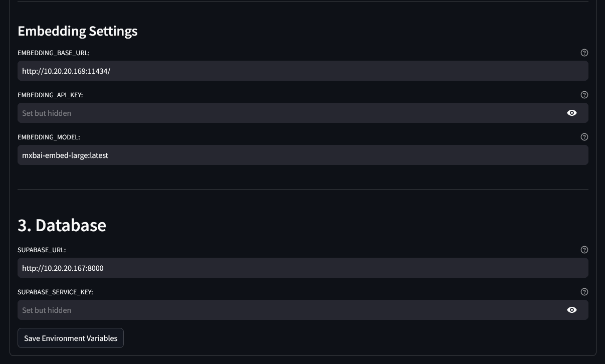This screenshot has height=364, width=605.
Task: Show help for EMBEDDING_API_KEY field
Action: [584, 95]
